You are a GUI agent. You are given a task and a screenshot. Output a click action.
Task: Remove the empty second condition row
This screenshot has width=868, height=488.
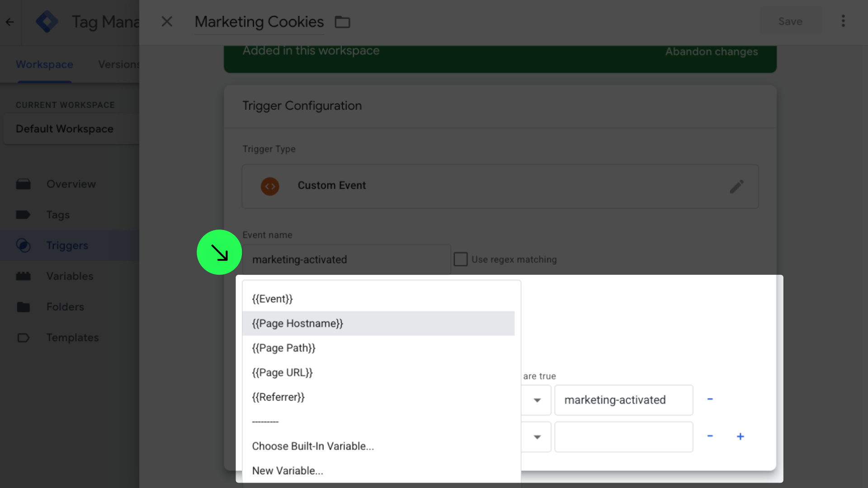710,436
